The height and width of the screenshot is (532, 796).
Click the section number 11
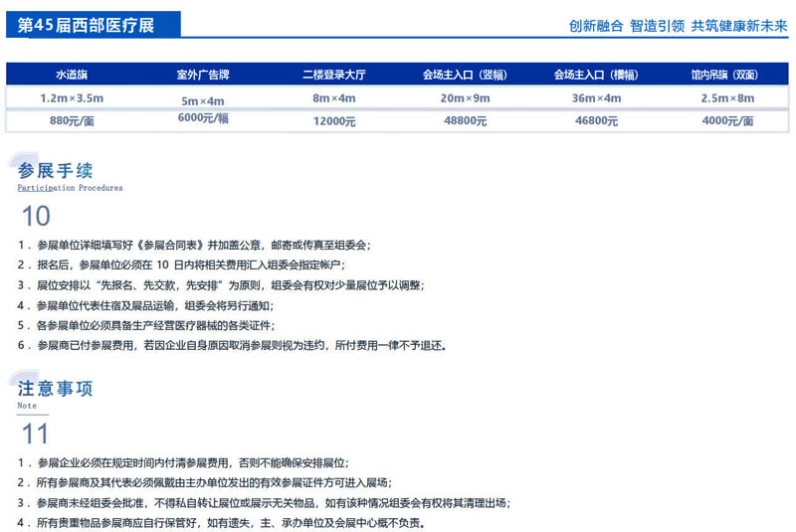[x=36, y=434]
